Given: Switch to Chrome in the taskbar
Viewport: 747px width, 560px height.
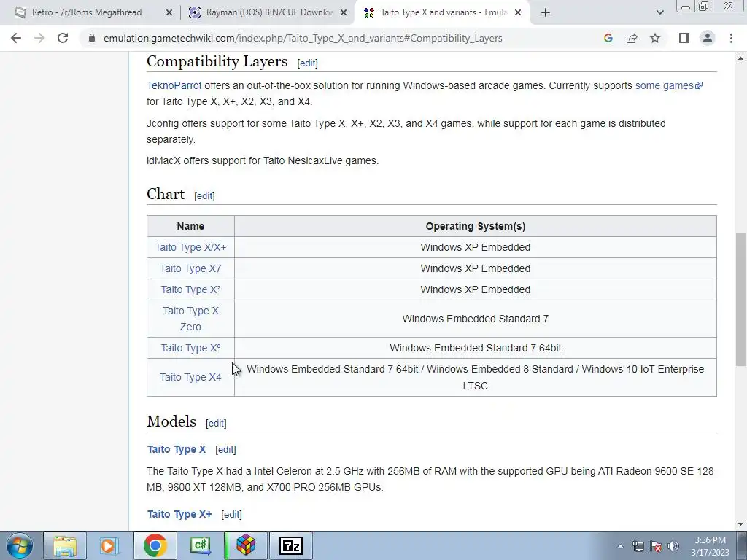Looking at the screenshot, I should pyautogui.click(x=155, y=545).
